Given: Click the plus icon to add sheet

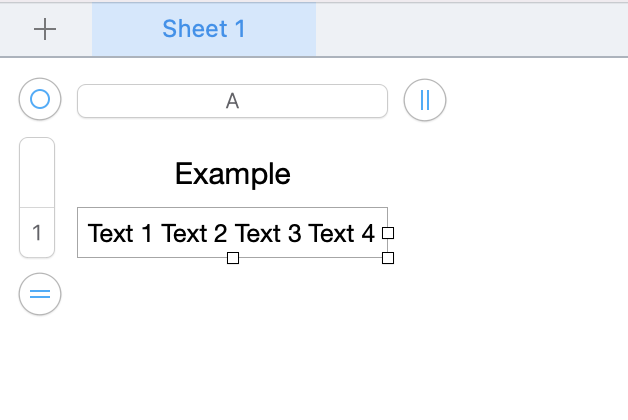Looking at the screenshot, I should [45, 29].
